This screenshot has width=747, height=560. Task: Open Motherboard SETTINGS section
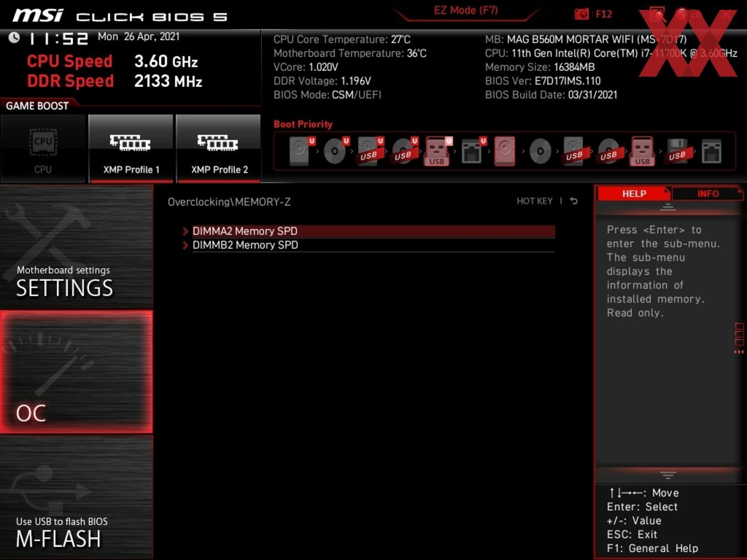pos(76,247)
